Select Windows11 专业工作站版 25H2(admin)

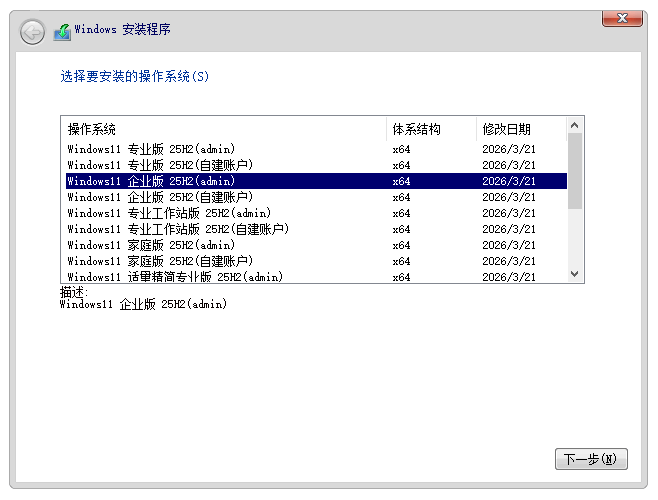(x=316, y=213)
